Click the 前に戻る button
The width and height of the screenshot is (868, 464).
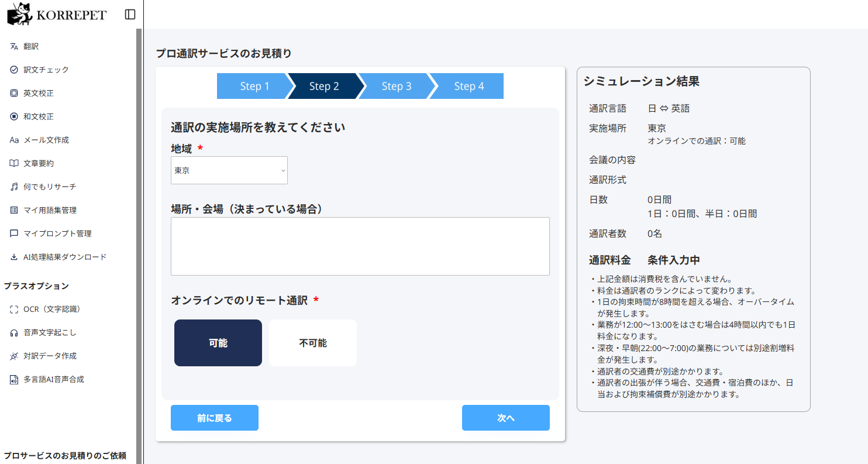click(215, 418)
